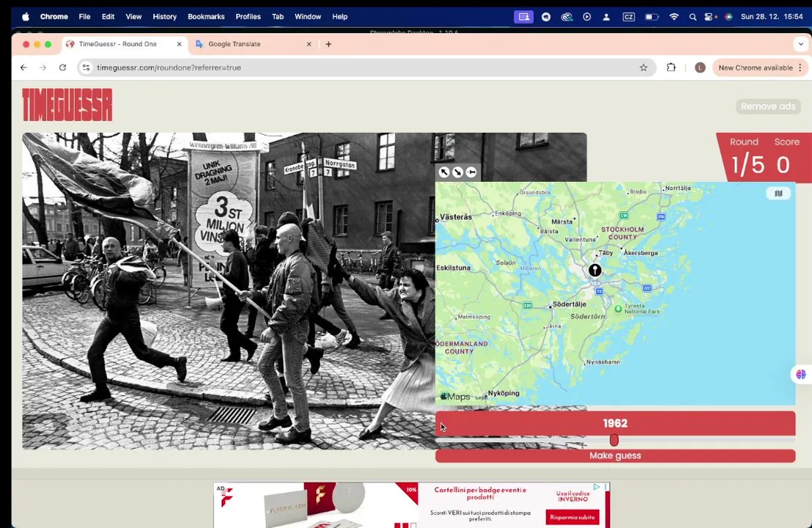812x528 pixels.
Task: Click Risparmia subito in the banner ad
Action: pyautogui.click(x=572, y=517)
